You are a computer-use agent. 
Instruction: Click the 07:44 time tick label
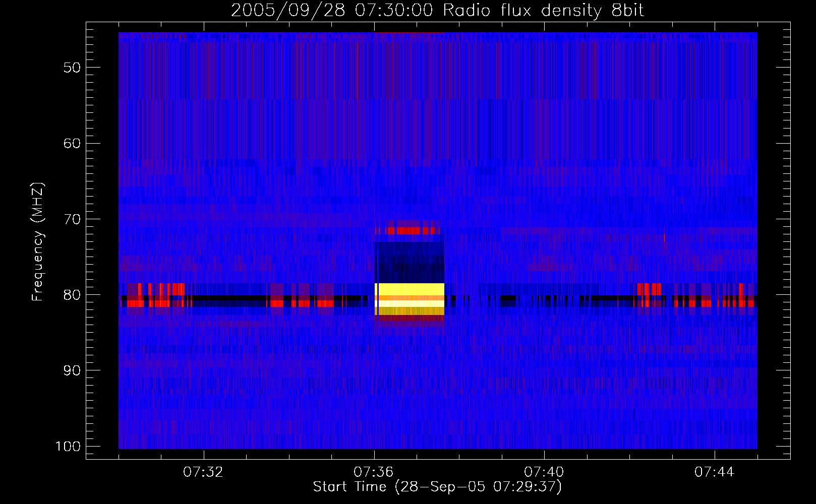pyautogui.click(x=715, y=472)
